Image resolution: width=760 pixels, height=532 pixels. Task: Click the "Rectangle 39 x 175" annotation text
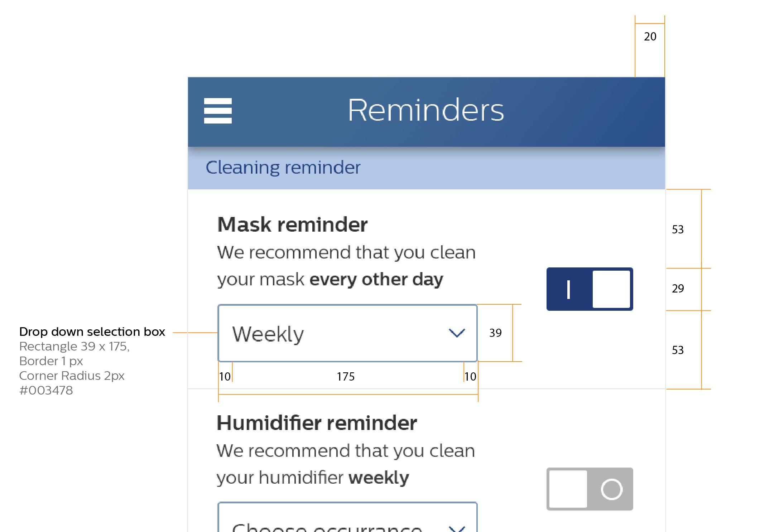pyautogui.click(x=74, y=347)
